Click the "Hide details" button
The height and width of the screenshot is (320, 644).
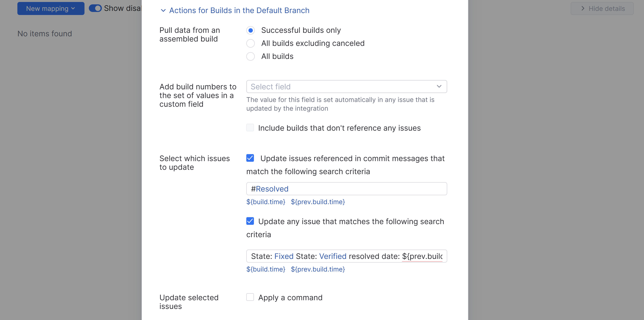602,8
